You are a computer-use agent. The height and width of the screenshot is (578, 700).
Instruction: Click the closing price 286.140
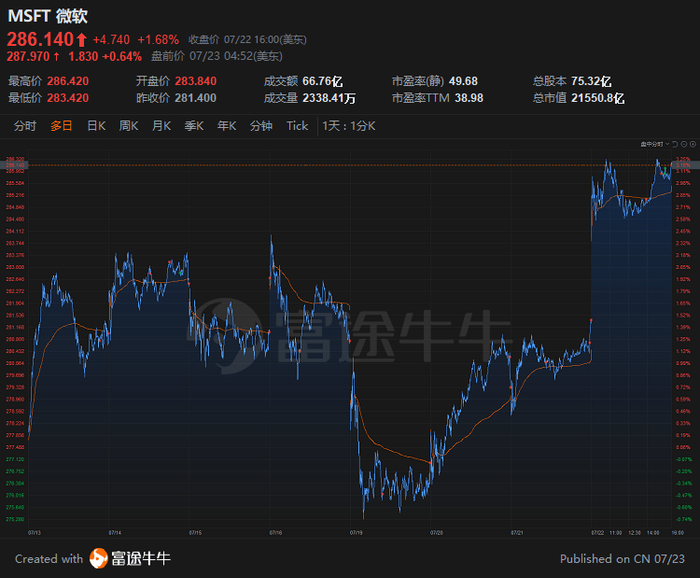[x=40, y=39]
